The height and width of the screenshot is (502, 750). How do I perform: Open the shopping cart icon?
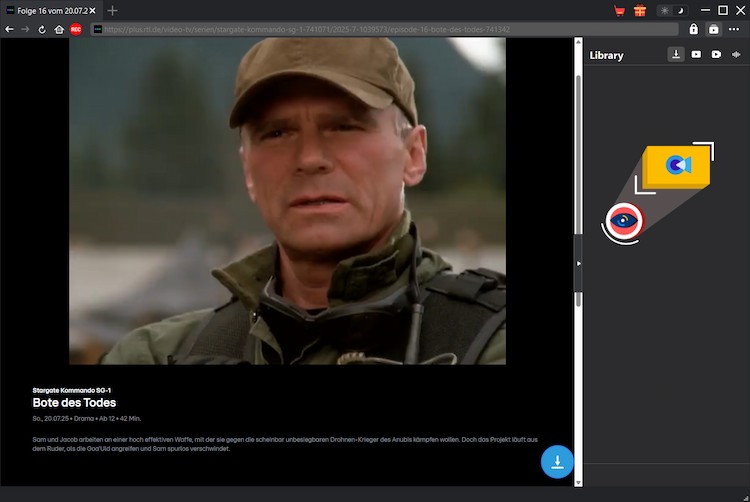pyautogui.click(x=619, y=11)
